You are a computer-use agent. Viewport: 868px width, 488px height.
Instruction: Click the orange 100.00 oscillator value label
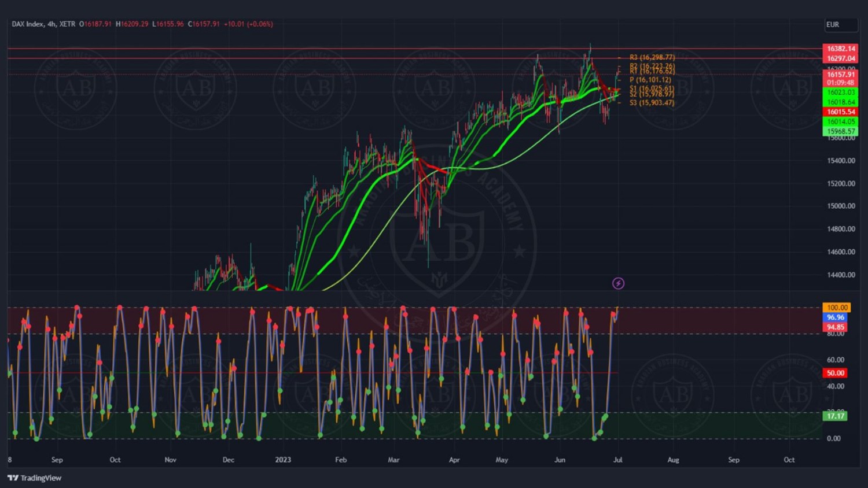coord(837,308)
